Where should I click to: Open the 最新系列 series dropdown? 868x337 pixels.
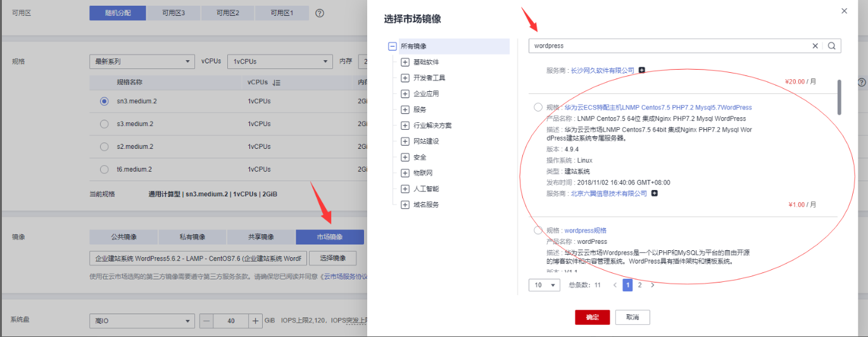click(142, 61)
